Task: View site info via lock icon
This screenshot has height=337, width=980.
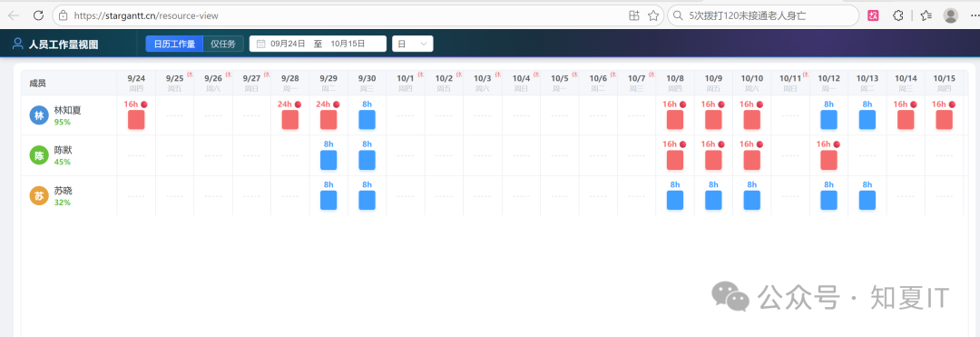Action: click(x=63, y=15)
